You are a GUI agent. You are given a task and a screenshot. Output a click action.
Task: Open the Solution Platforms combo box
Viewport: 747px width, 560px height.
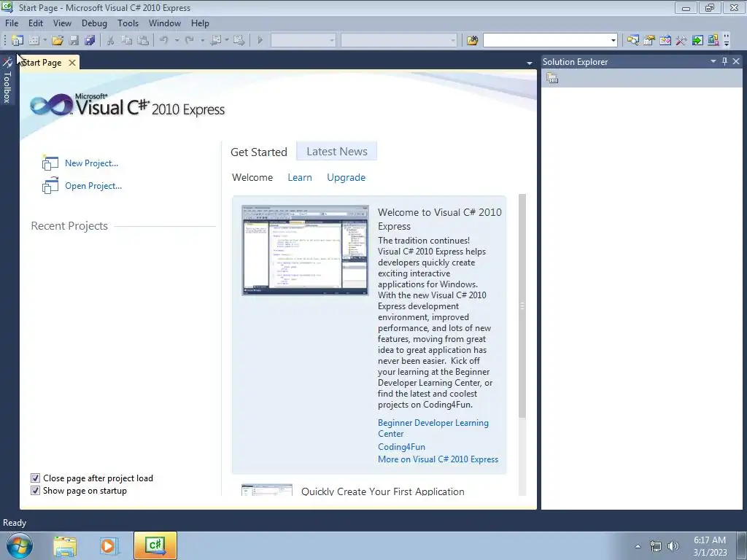[x=399, y=41]
